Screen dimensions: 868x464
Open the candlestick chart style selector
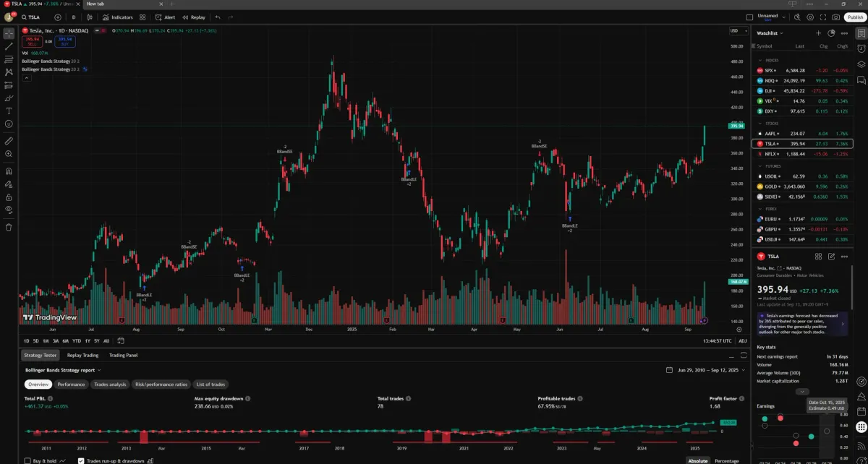click(x=91, y=17)
